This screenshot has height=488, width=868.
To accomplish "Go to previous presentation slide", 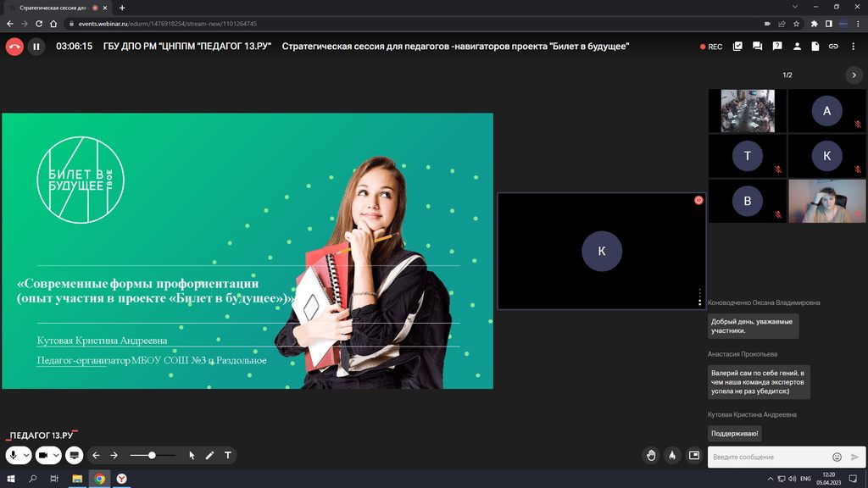I will (97, 455).
